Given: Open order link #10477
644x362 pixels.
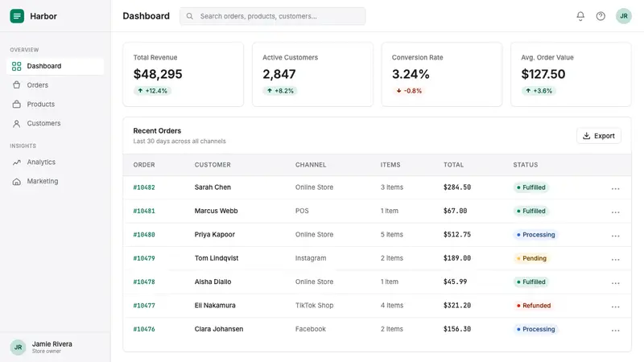Looking at the screenshot, I should (x=144, y=306).
